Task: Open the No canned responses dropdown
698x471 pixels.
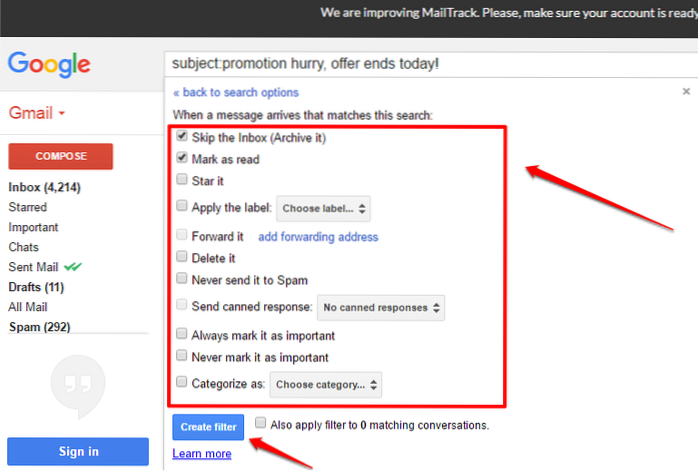Action: click(381, 307)
